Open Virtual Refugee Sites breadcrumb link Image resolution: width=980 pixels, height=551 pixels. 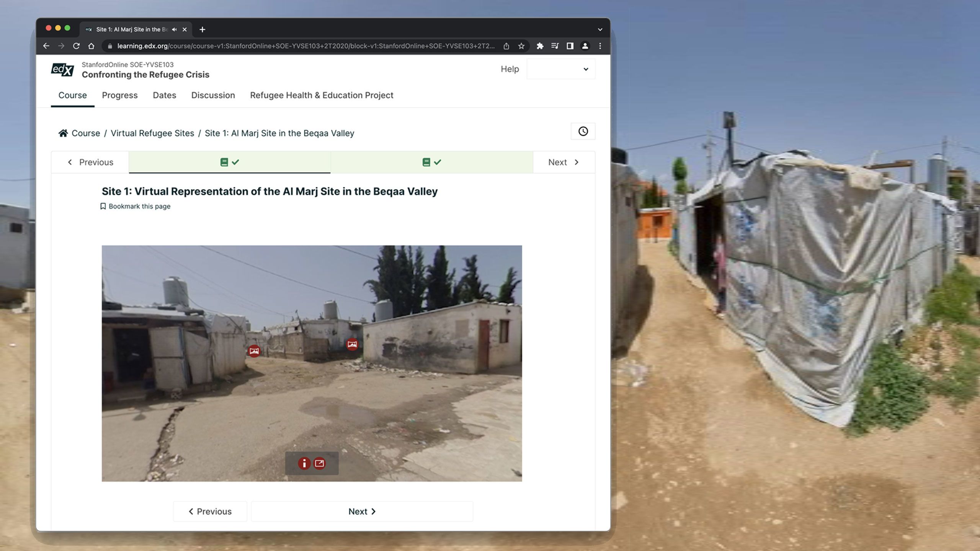click(x=152, y=133)
